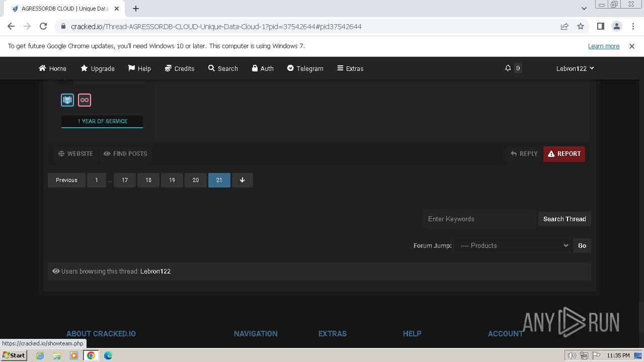644x362 pixels.
Task: Focus the Enter Keywords search field
Action: point(480,219)
